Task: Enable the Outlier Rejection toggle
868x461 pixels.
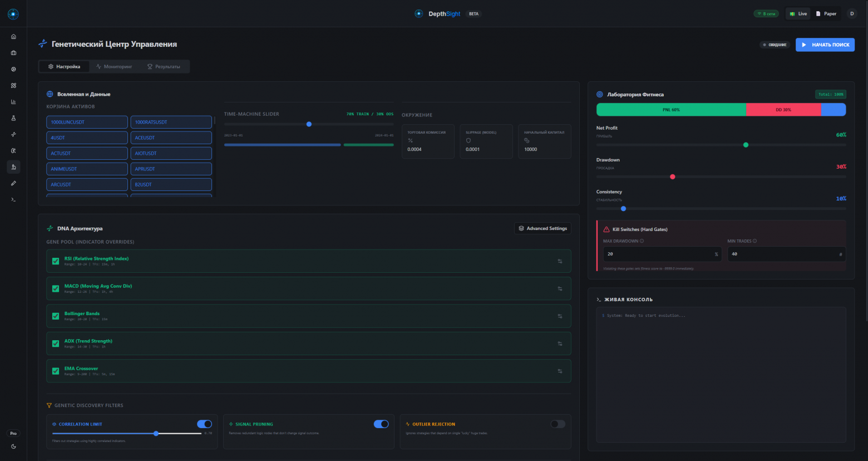Action: [558, 424]
